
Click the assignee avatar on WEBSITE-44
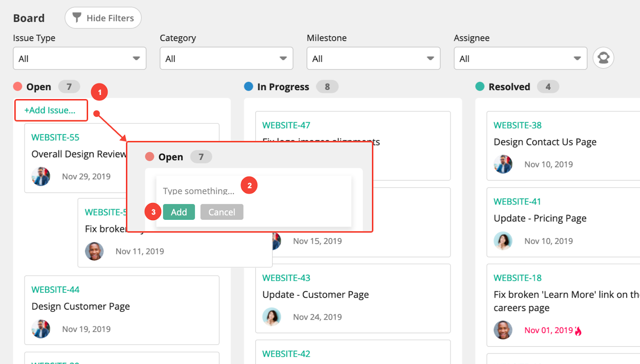coord(41,328)
